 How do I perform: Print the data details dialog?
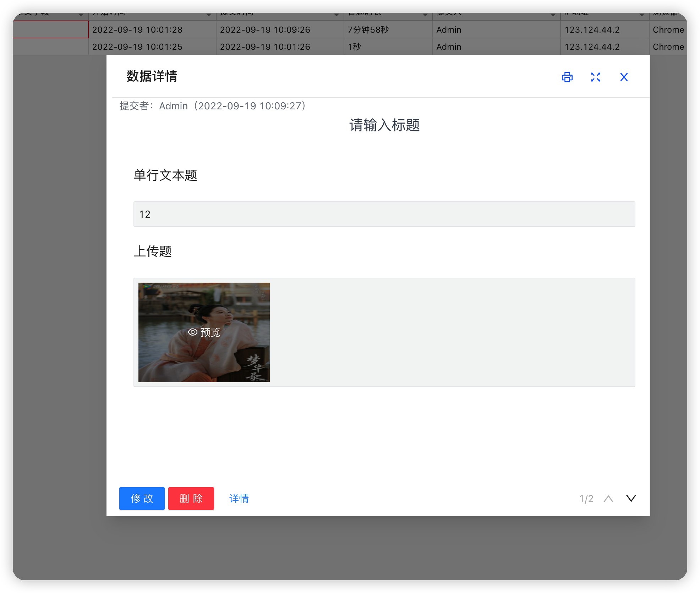click(567, 77)
